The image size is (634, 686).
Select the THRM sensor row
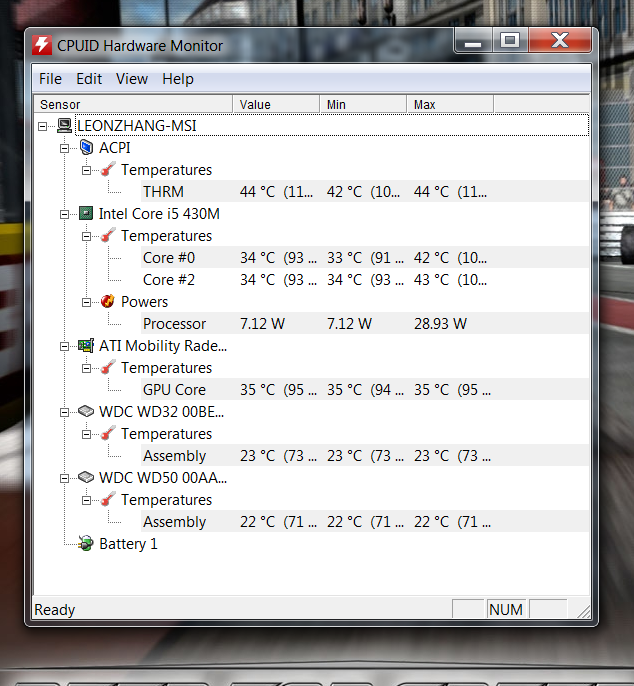point(365,192)
